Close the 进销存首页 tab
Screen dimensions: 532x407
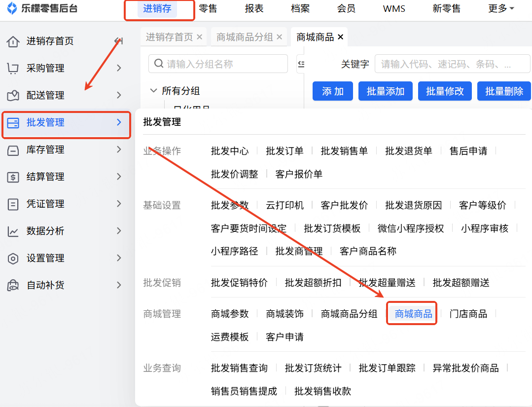coord(200,37)
